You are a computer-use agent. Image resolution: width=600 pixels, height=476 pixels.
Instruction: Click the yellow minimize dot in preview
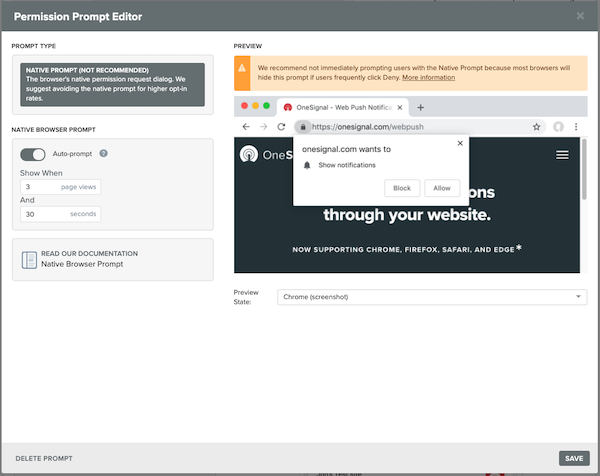point(256,106)
